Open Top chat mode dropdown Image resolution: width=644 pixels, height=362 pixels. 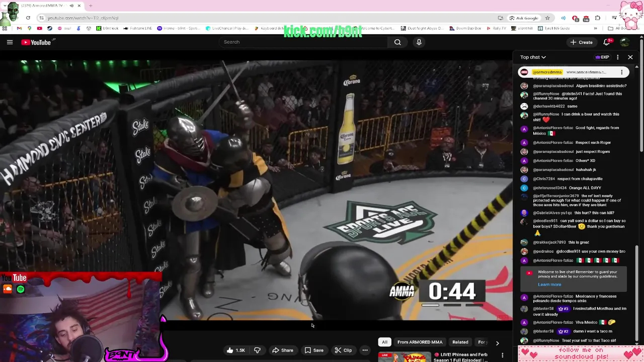533,57
